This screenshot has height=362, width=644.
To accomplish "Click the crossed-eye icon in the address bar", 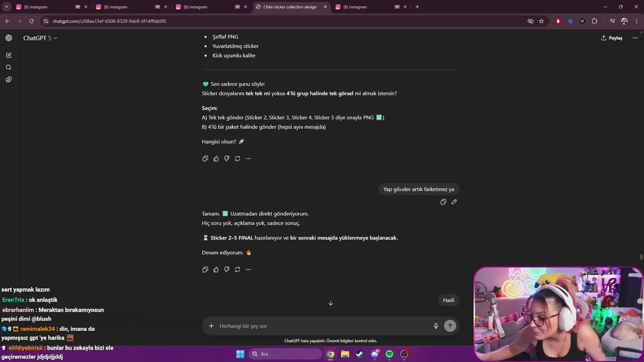I will click(x=530, y=21).
